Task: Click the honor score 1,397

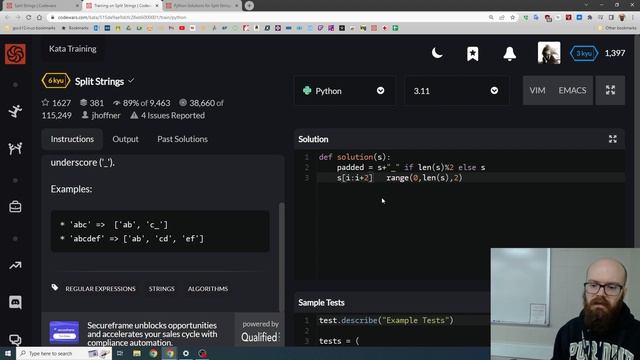Action: pyautogui.click(x=615, y=53)
